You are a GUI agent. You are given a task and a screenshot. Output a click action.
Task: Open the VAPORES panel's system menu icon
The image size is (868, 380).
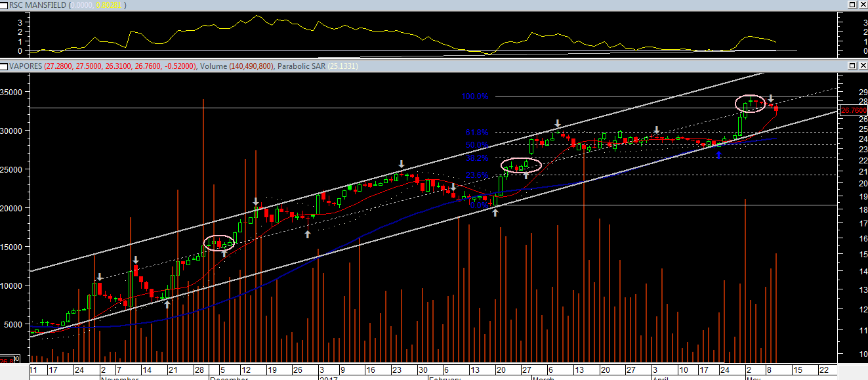(4, 66)
